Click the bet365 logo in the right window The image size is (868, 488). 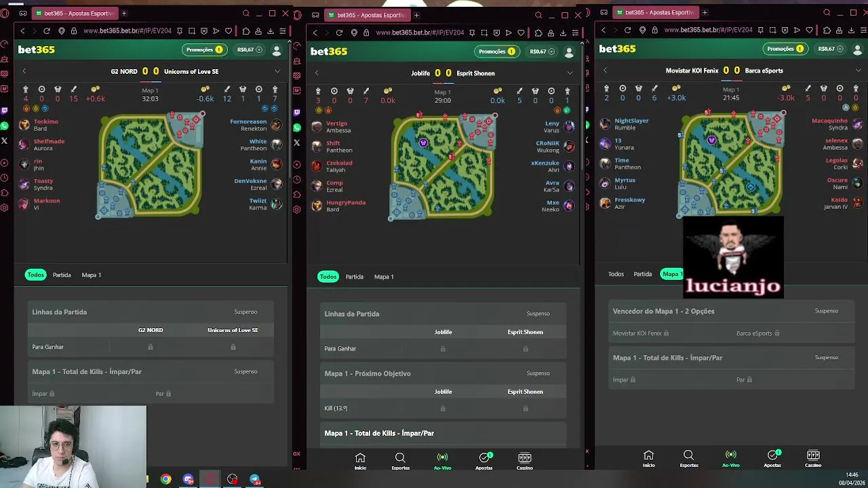coord(617,49)
